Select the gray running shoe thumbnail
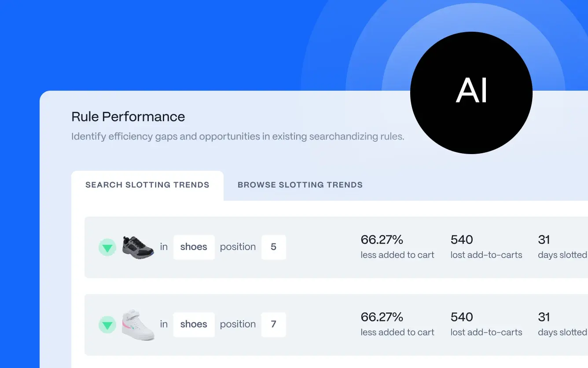The width and height of the screenshot is (588, 368). tap(138, 247)
